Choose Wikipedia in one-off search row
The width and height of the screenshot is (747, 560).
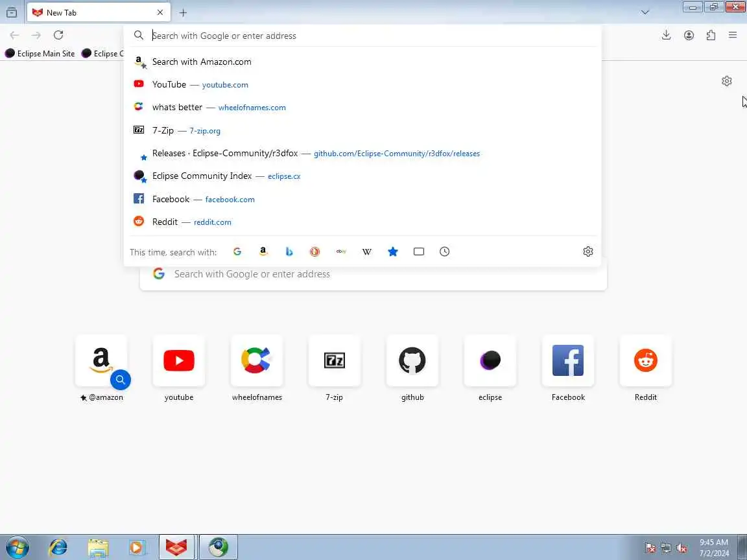click(x=367, y=251)
